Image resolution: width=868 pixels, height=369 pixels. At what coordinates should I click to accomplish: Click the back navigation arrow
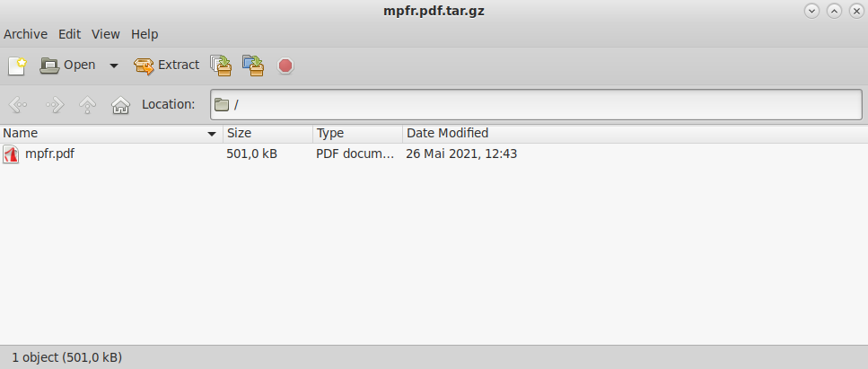point(18,105)
